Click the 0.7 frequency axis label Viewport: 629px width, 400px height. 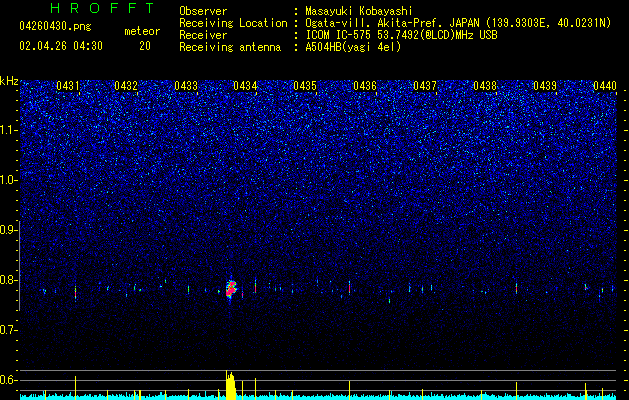click(x=9, y=330)
